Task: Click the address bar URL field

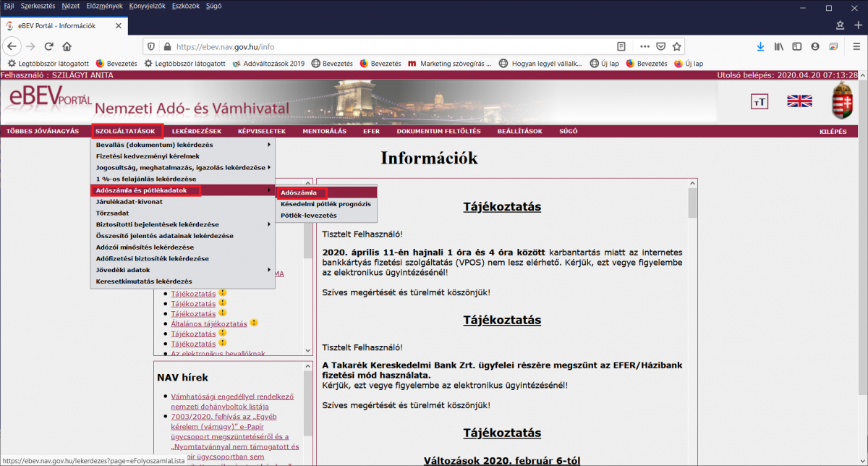Action: pyautogui.click(x=394, y=46)
